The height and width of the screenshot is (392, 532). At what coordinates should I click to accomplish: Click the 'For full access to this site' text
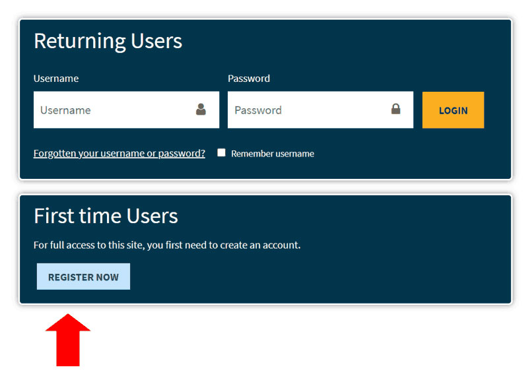coord(167,245)
